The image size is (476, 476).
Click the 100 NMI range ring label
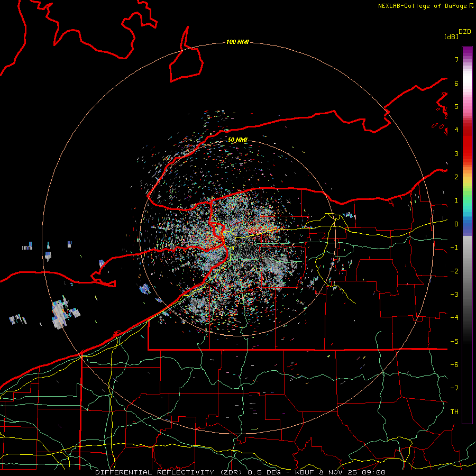click(x=237, y=42)
